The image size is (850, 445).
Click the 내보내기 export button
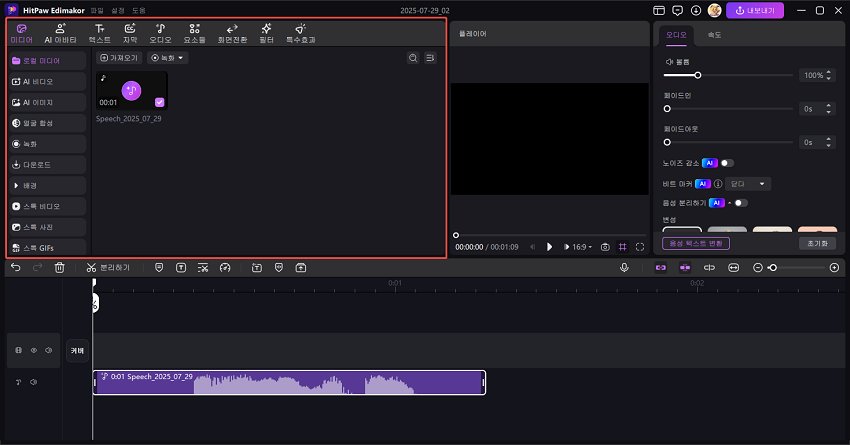coord(754,10)
